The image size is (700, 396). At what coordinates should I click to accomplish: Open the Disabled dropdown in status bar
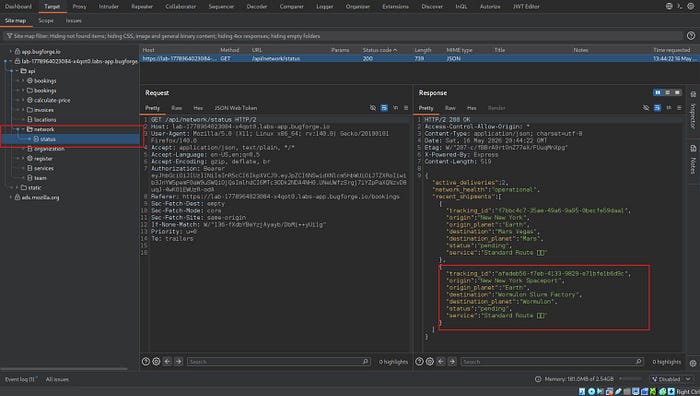pos(671,379)
